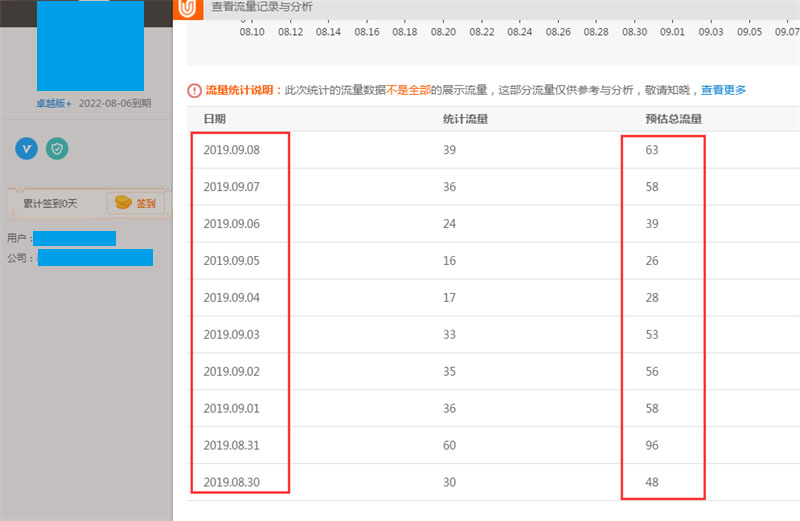Click the statistic traffic 33 cell
The width and height of the screenshot is (800, 521).
[449, 334]
